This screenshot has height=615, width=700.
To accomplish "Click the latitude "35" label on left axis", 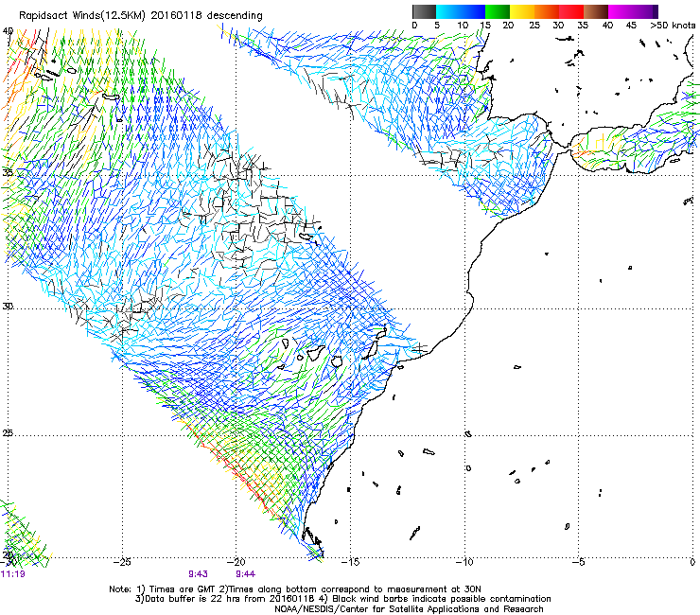I will pyautogui.click(x=8, y=172).
